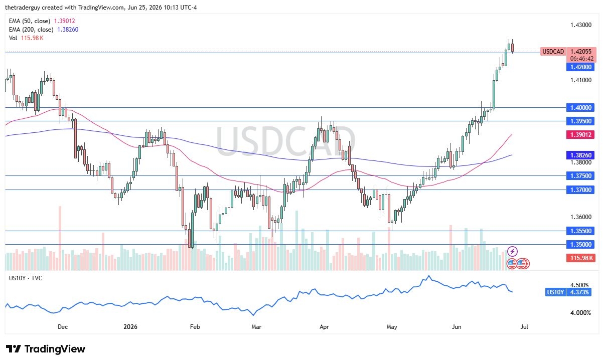Select the EMA (50, close) indicator legend
The width and height of the screenshot is (604, 364).
click(42, 21)
